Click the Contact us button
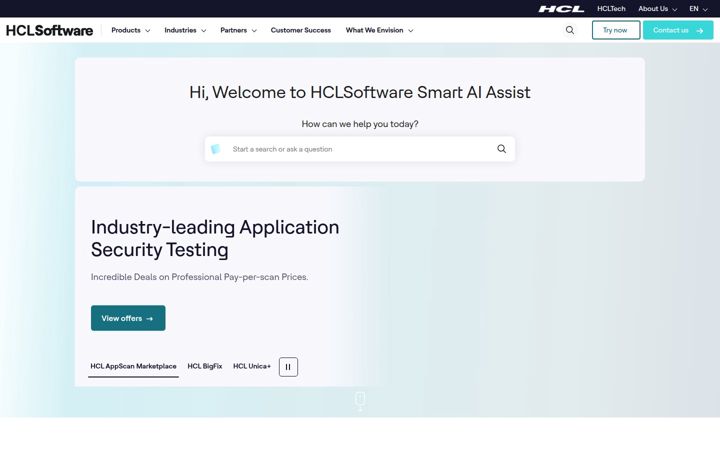Screen dimensions: 720x450 coord(678,30)
